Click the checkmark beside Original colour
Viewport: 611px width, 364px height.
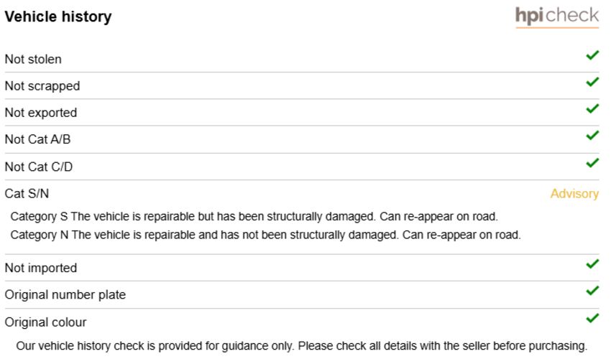[592, 319]
